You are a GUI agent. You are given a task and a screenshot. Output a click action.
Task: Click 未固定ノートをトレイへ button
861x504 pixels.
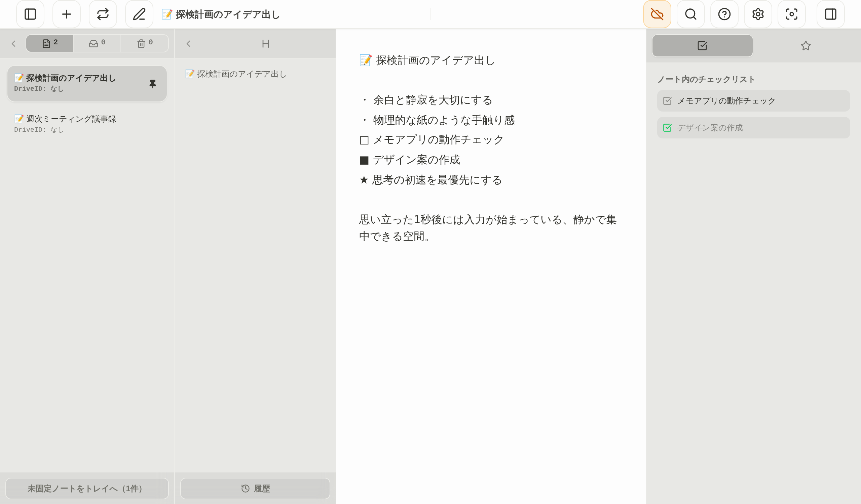coord(87,488)
